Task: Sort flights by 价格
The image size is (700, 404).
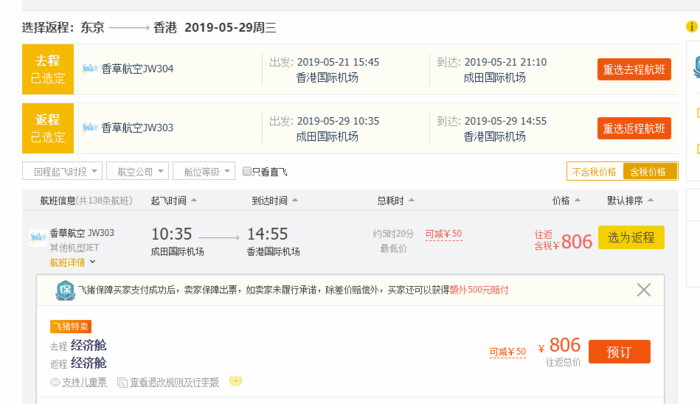Action: [x=566, y=201]
